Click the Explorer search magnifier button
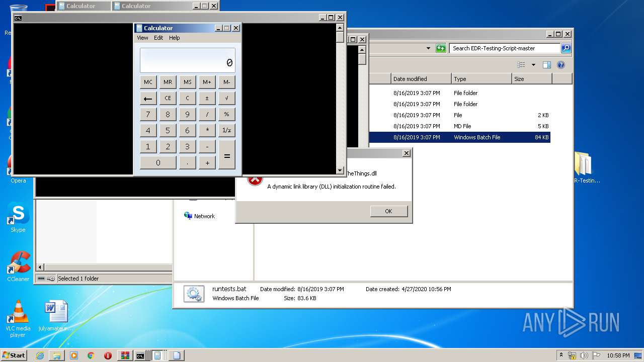644x362 pixels. click(x=566, y=48)
